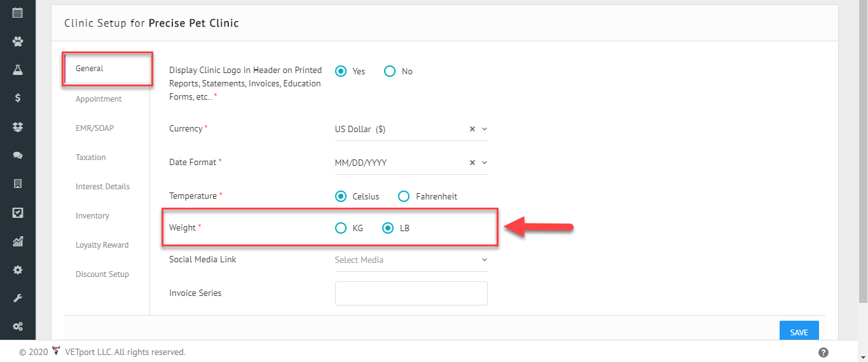Open the wrench tools icon
Viewport: 868px width, 362px height.
[x=18, y=298]
